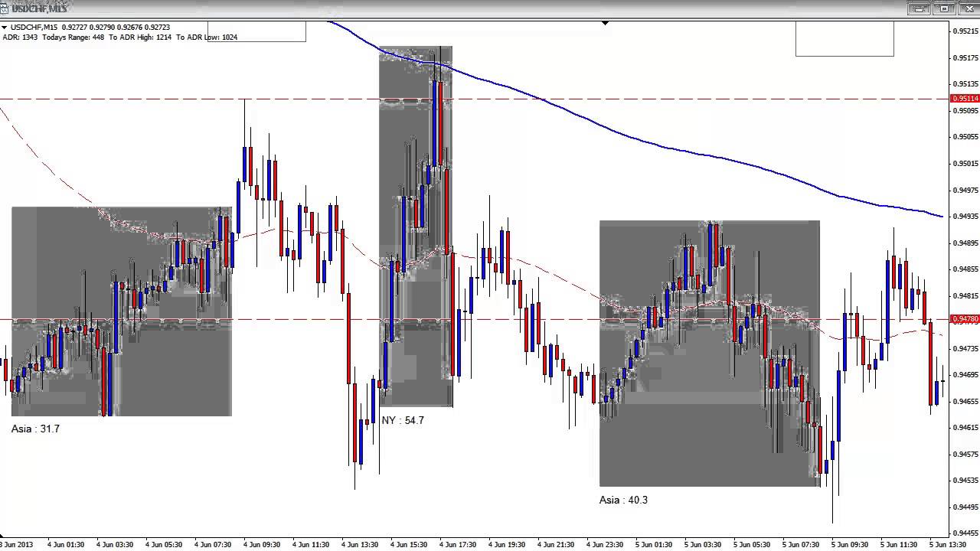This screenshot has height=551, width=980.
Task: Click the "4 Jun 21:30" time axis label
Action: point(556,545)
